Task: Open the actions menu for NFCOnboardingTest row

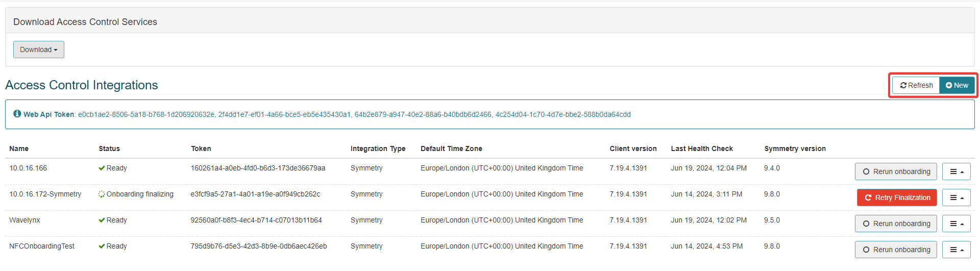Action: click(x=956, y=250)
